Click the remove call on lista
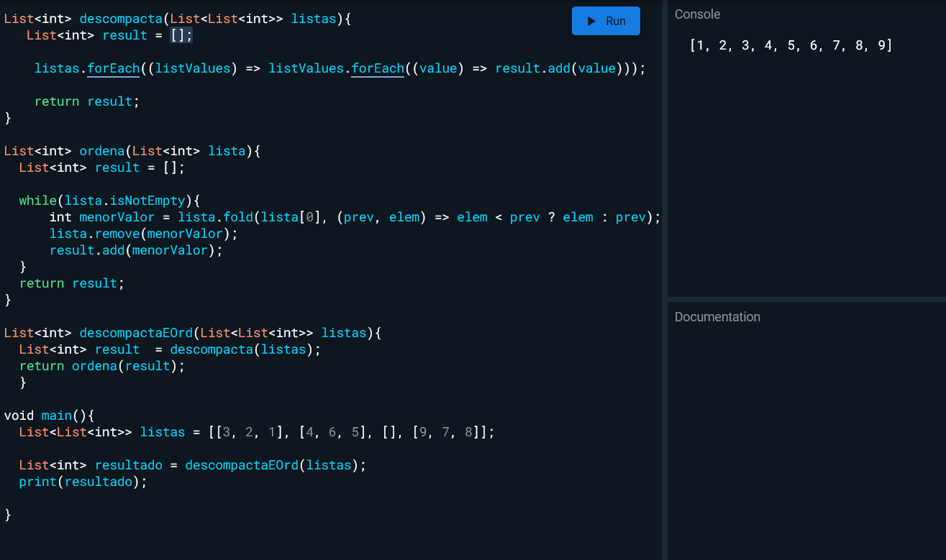 (118, 233)
